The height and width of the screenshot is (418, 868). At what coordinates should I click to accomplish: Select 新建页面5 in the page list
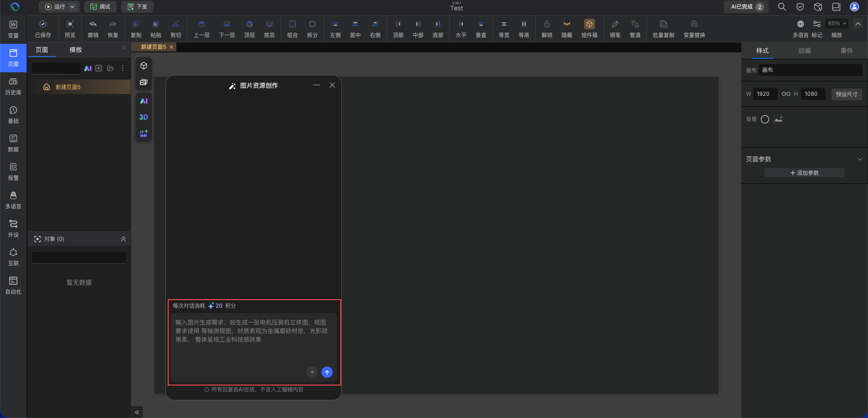(x=79, y=87)
